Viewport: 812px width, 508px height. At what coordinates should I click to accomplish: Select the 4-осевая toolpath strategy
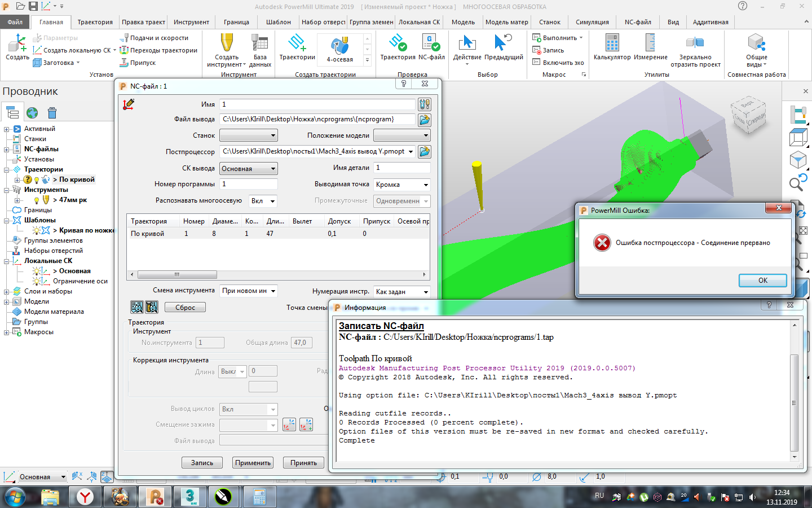click(x=339, y=49)
